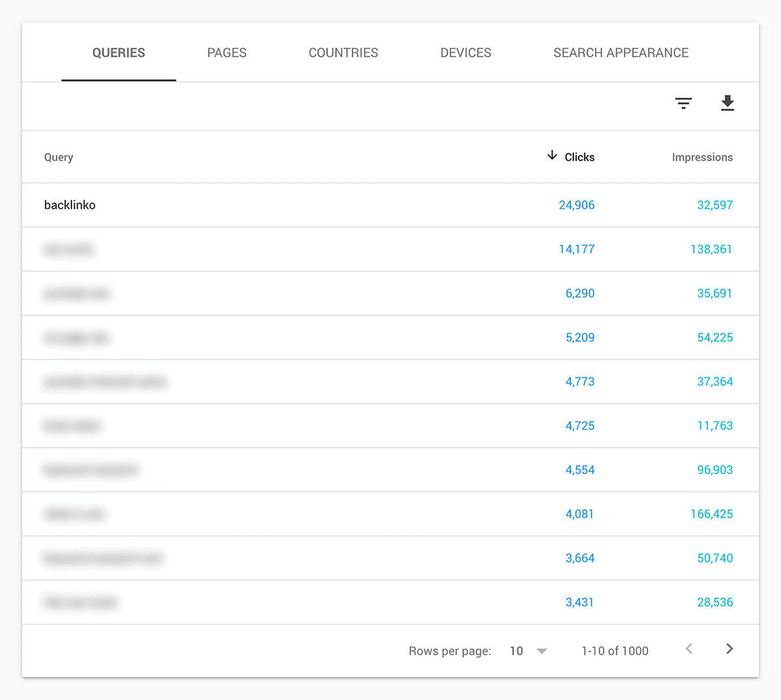Click the 3,431 clicks value

[x=580, y=602]
